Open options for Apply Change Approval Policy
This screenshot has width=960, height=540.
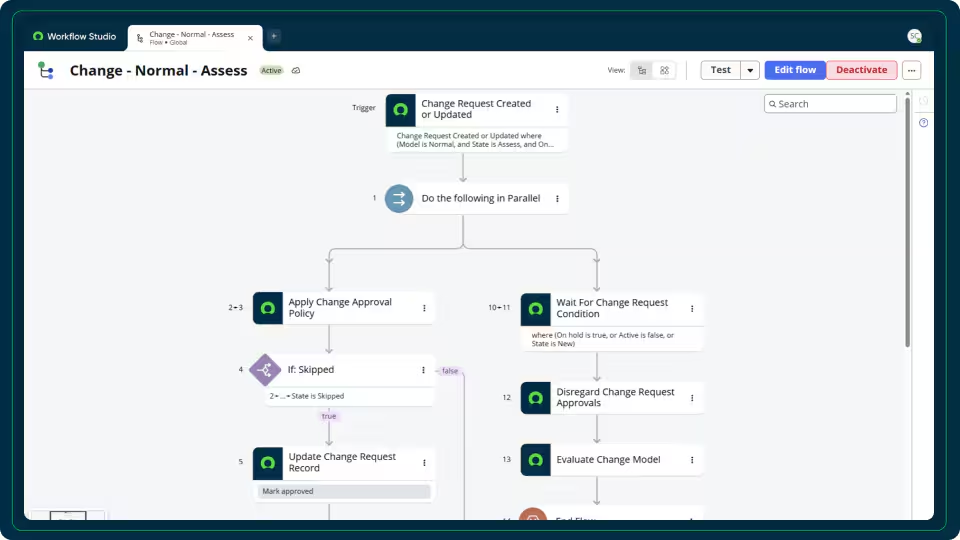click(x=424, y=308)
